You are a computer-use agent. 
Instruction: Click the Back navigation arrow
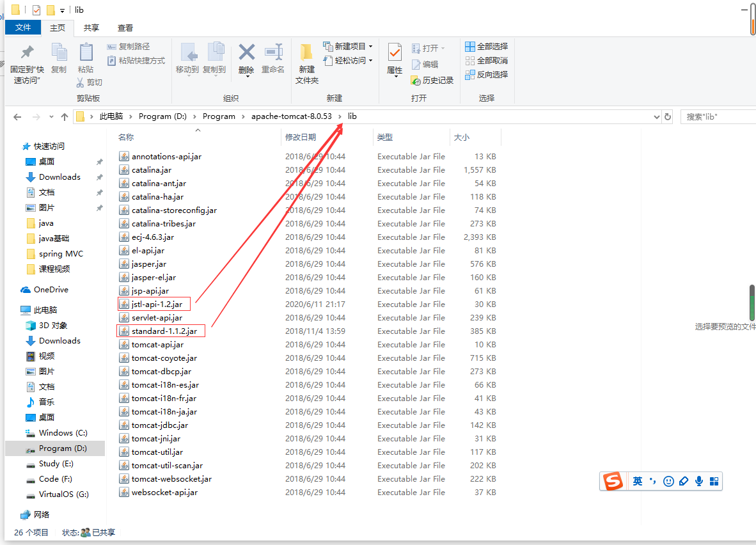17,116
